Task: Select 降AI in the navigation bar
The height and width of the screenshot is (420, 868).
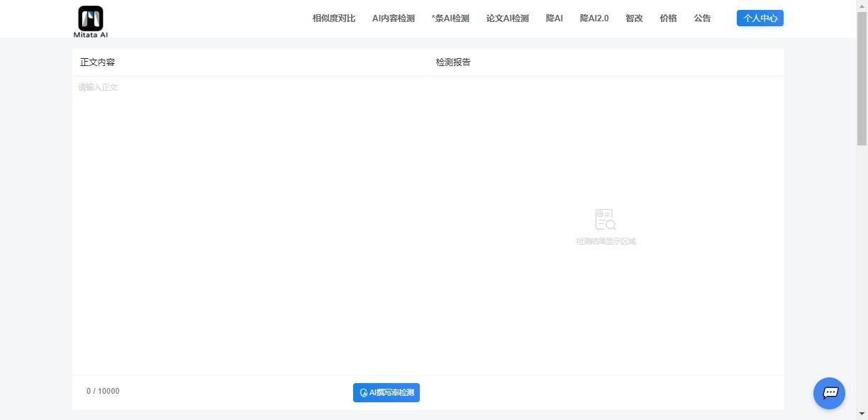Action: tap(554, 18)
